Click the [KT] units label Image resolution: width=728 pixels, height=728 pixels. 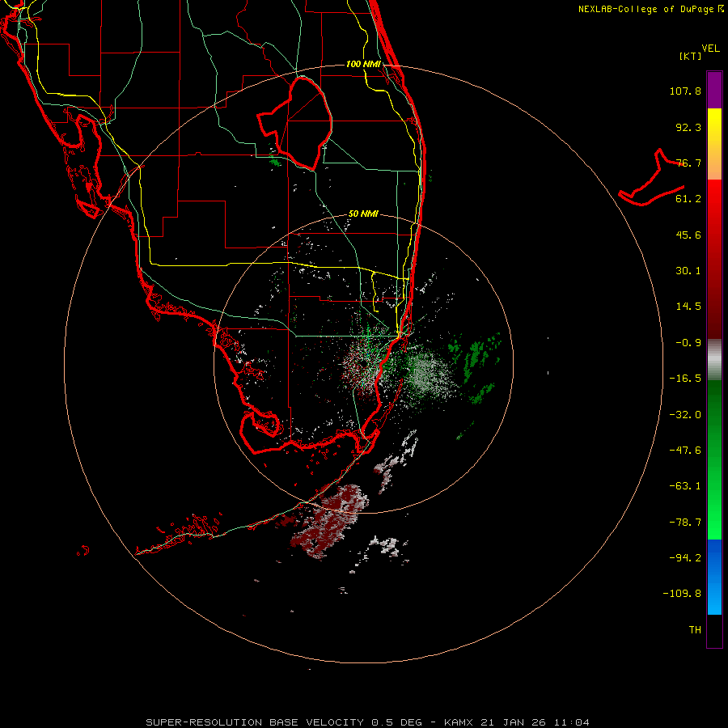click(690, 56)
